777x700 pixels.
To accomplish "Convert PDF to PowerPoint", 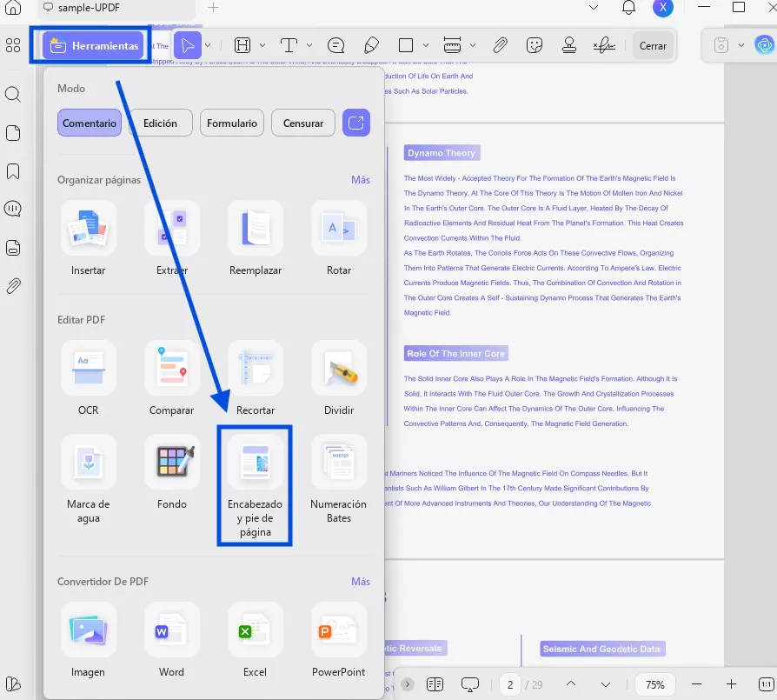I will [x=339, y=641].
